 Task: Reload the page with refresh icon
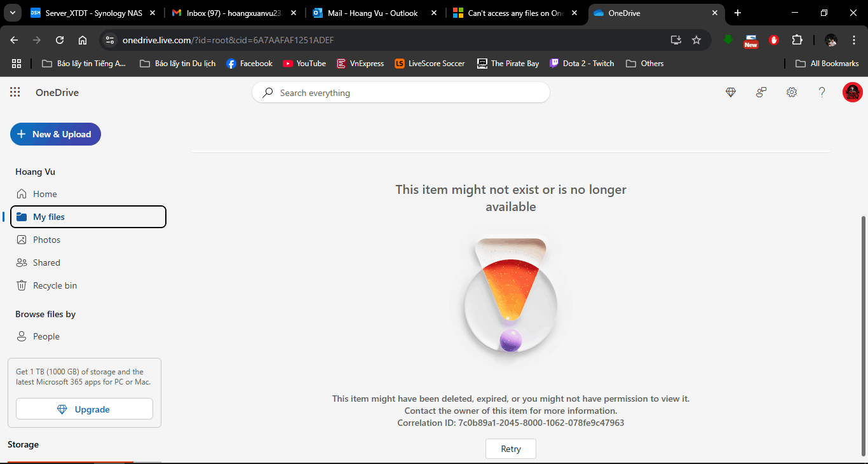coord(60,40)
